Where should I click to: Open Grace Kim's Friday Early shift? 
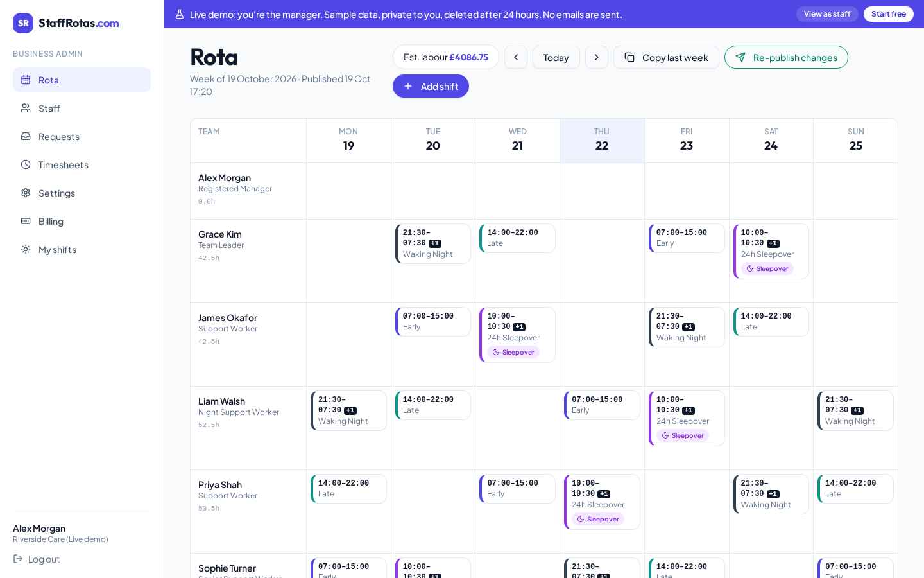[x=687, y=238]
